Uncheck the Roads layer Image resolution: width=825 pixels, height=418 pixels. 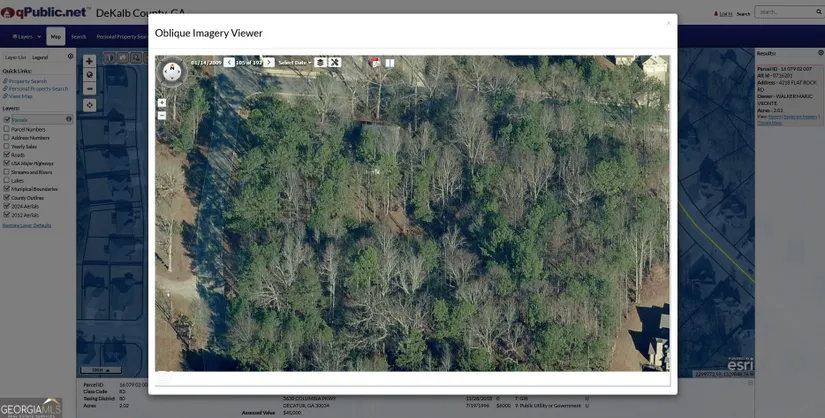(x=7, y=155)
